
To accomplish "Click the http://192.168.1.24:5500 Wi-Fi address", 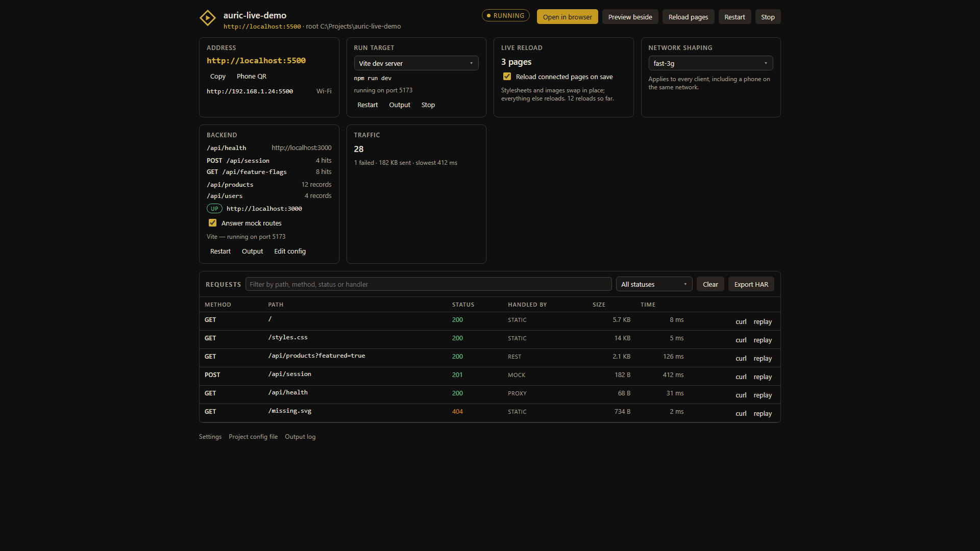I will click(250, 91).
